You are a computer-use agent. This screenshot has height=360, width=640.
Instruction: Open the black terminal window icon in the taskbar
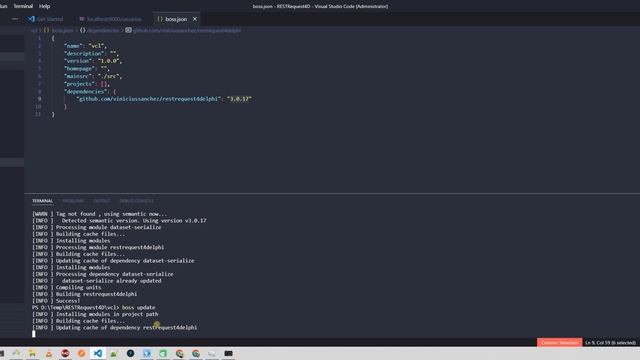pyautogui.click(x=229, y=353)
